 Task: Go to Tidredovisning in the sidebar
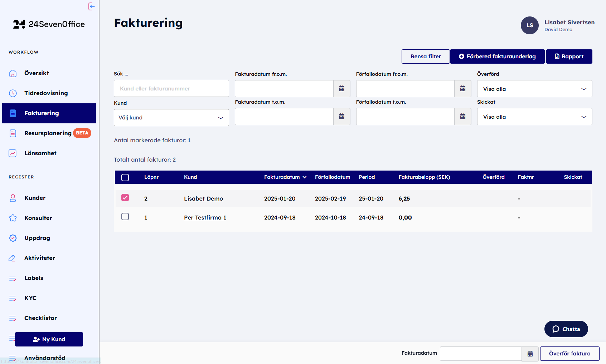point(46,93)
